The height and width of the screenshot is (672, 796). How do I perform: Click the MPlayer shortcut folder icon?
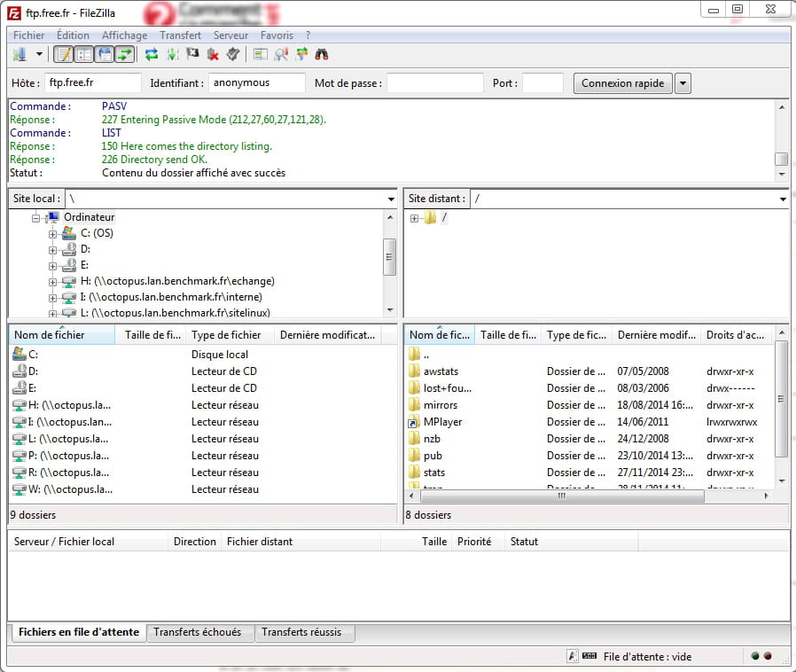414,422
